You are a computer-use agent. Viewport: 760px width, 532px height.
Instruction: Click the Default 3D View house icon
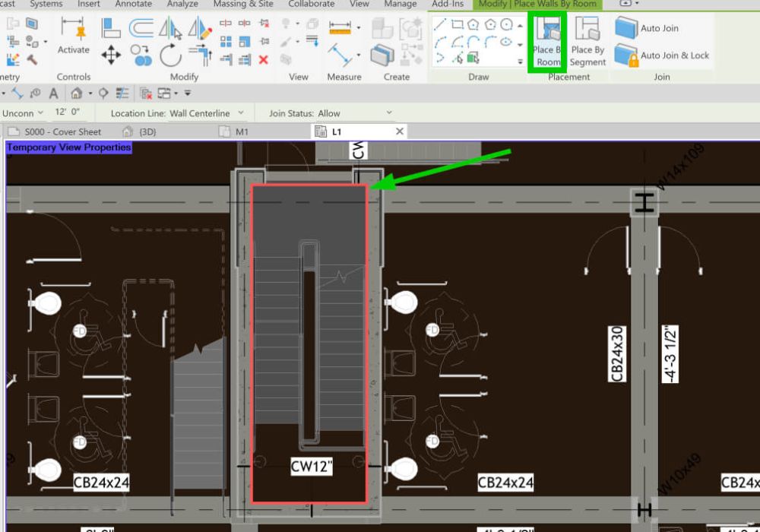pyautogui.click(x=76, y=93)
